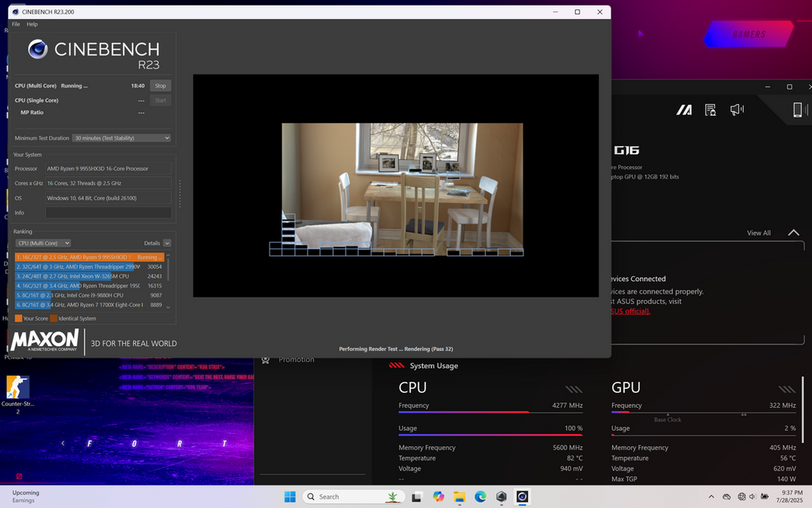The image size is (812, 508).
Task: Open Copilot from the taskbar
Action: (x=438, y=497)
